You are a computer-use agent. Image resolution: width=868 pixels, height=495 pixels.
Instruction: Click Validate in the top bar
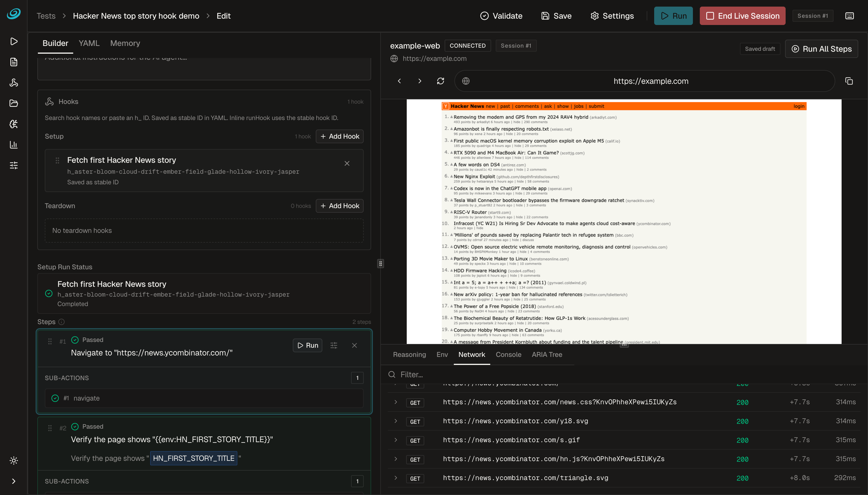click(501, 16)
